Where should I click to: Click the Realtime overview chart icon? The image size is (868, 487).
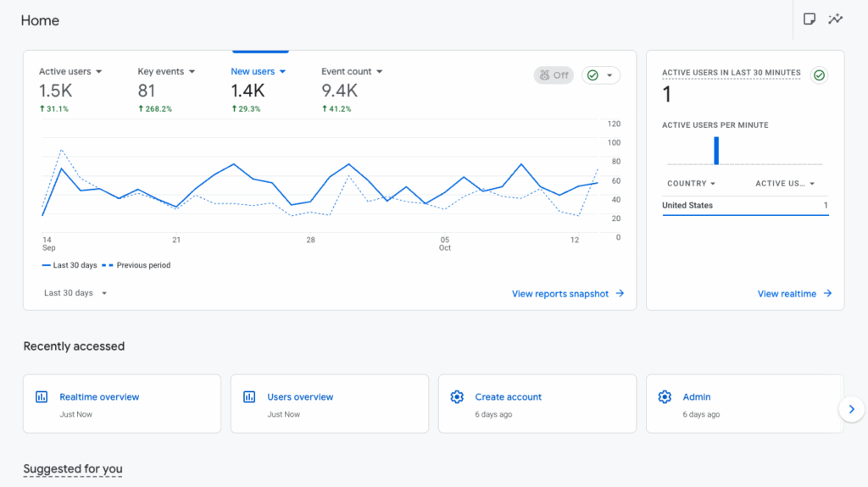[42, 396]
